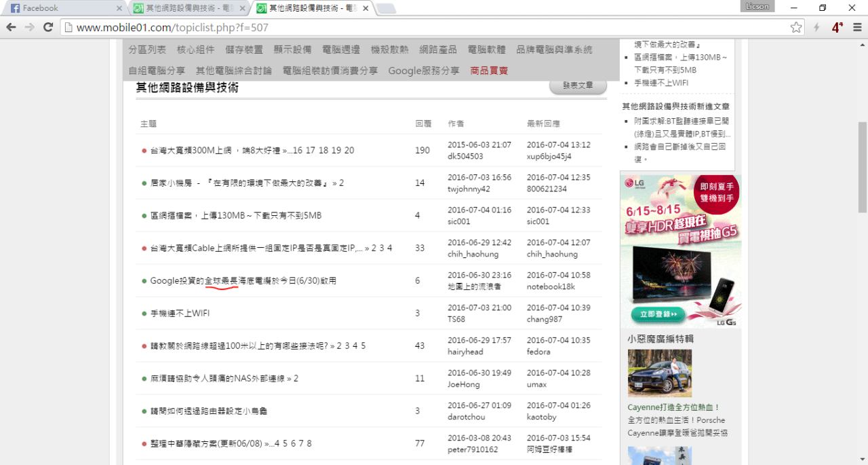Open a new tab with the new-tab button
Viewport: 868px width, 465px height.
(x=386, y=8)
